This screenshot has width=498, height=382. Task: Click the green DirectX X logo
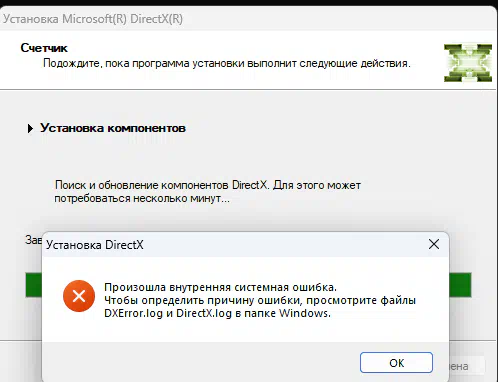468,63
